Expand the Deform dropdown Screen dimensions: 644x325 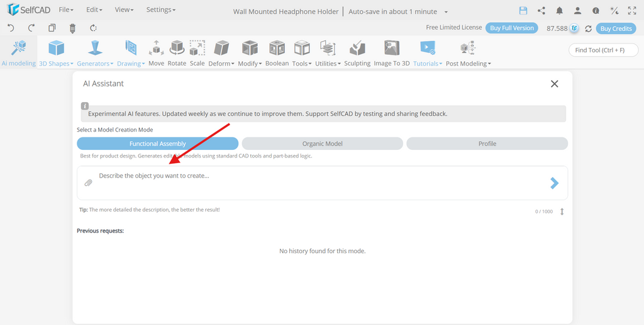221,64
